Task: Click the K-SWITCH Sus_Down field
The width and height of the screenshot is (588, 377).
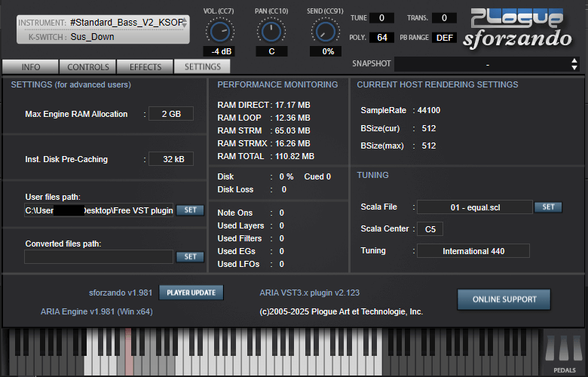Action: [x=92, y=37]
